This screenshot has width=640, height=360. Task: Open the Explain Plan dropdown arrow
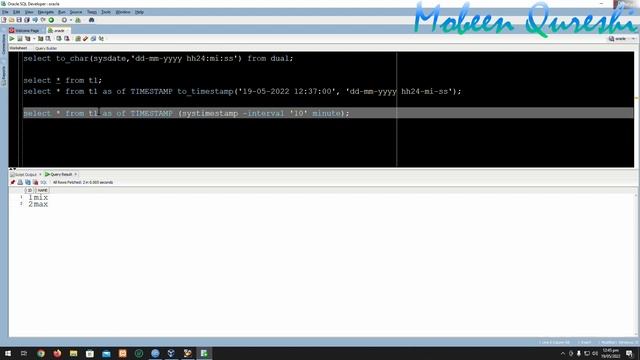pyautogui.click(x=34, y=39)
